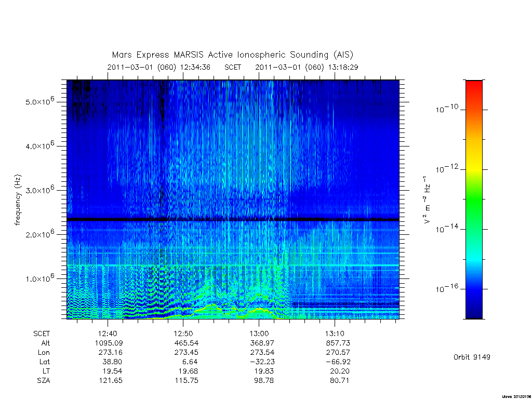Click SZA value 121.65
The image size is (532, 399).
pos(111,380)
